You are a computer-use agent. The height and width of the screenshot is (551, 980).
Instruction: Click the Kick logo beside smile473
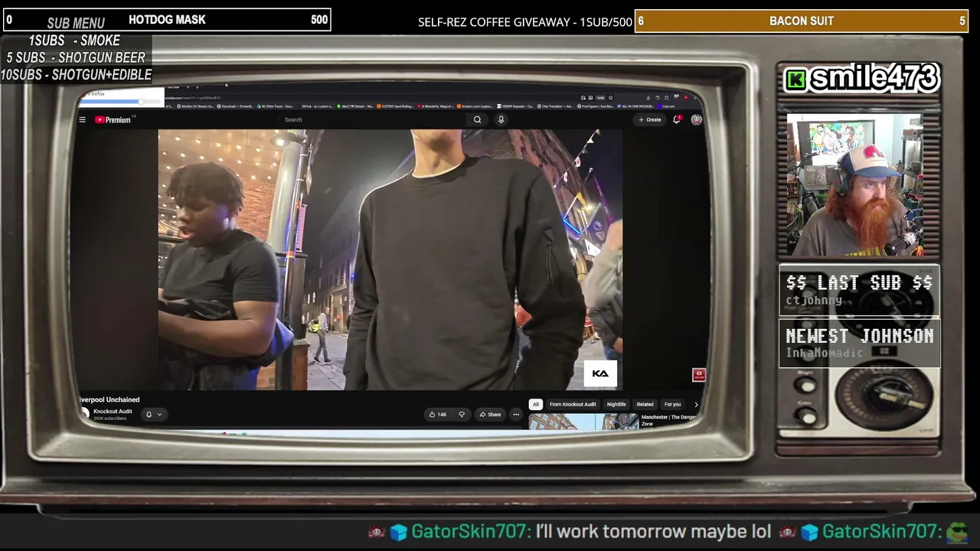pyautogui.click(x=796, y=79)
